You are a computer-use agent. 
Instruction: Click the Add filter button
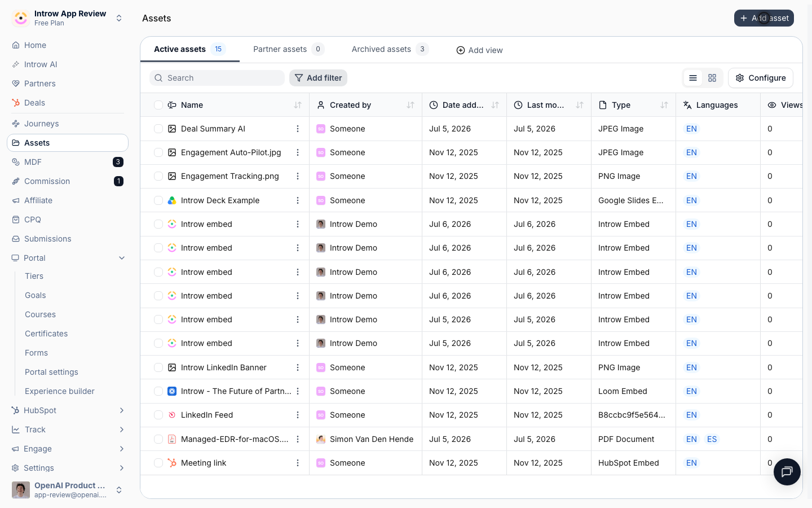(318, 78)
